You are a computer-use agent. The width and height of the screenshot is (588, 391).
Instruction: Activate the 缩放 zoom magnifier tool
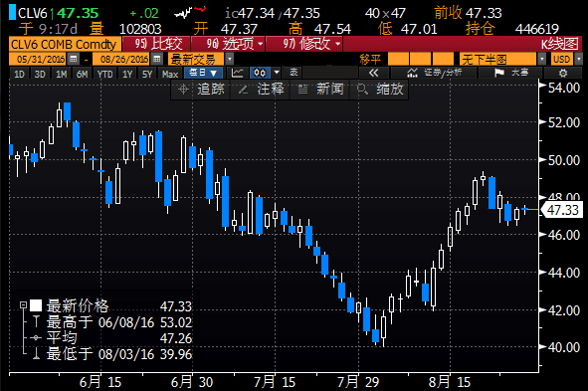[379, 90]
